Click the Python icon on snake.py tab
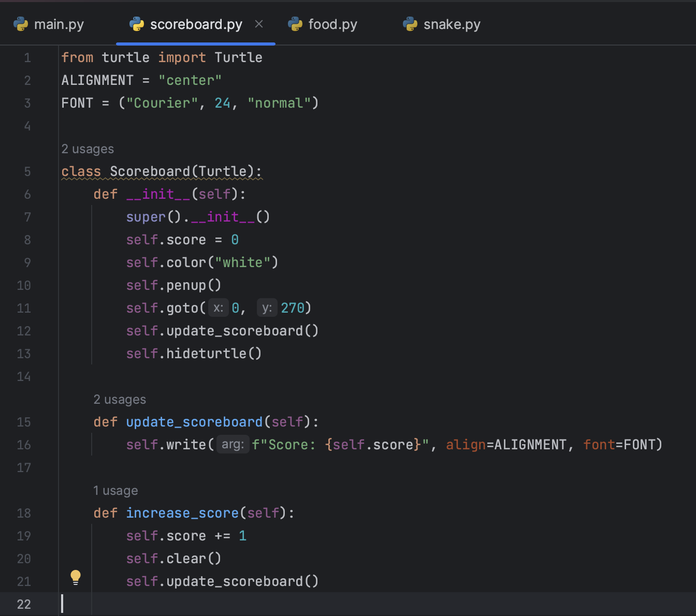Screen dimensions: 696x616 pyautogui.click(x=410, y=24)
